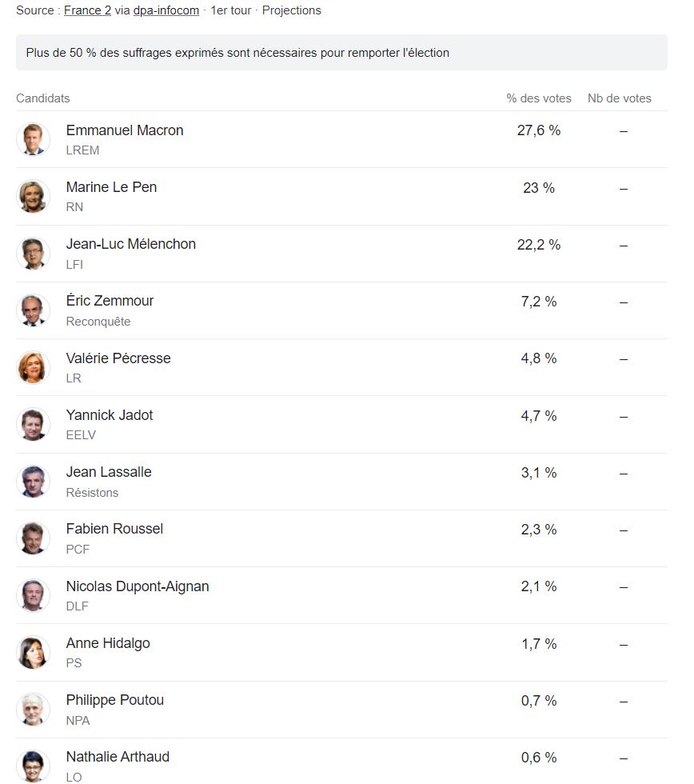
Task: Click the '% des votes' column header
Action: click(x=539, y=98)
